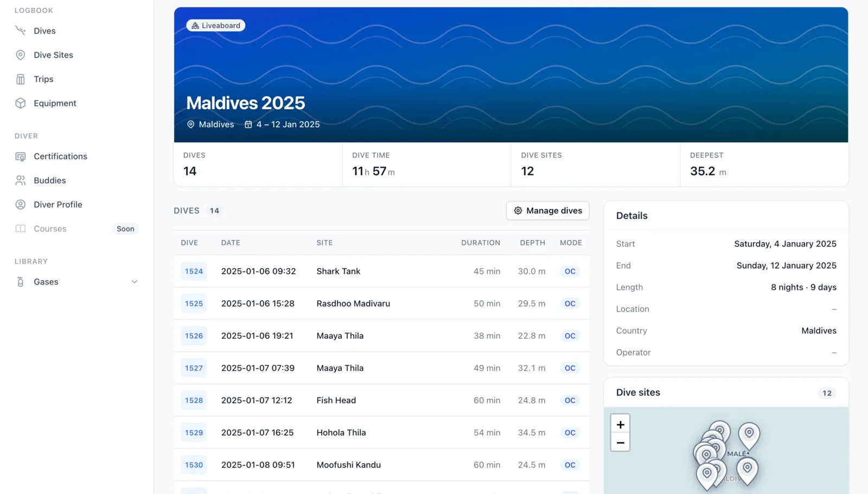This screenshot has width=868, height=494.
Task: Click the Liveaboard badge
Action: pos(216,26)
